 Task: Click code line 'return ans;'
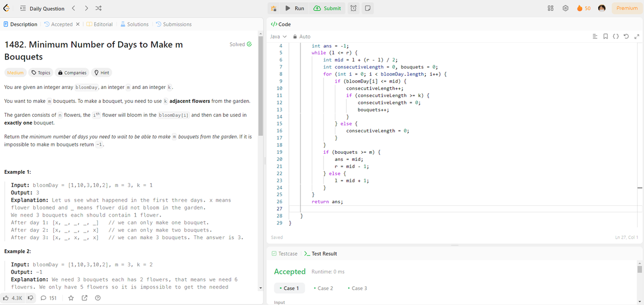pos(328,202)
